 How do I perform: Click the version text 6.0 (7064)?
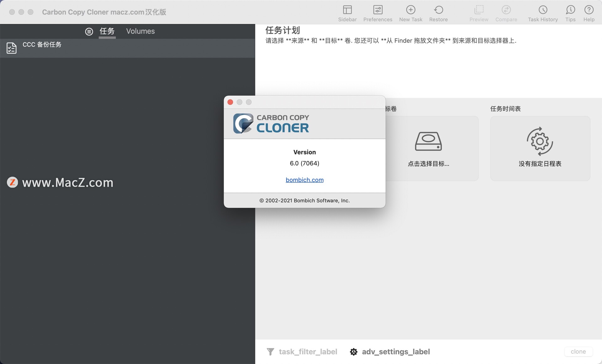304,163
